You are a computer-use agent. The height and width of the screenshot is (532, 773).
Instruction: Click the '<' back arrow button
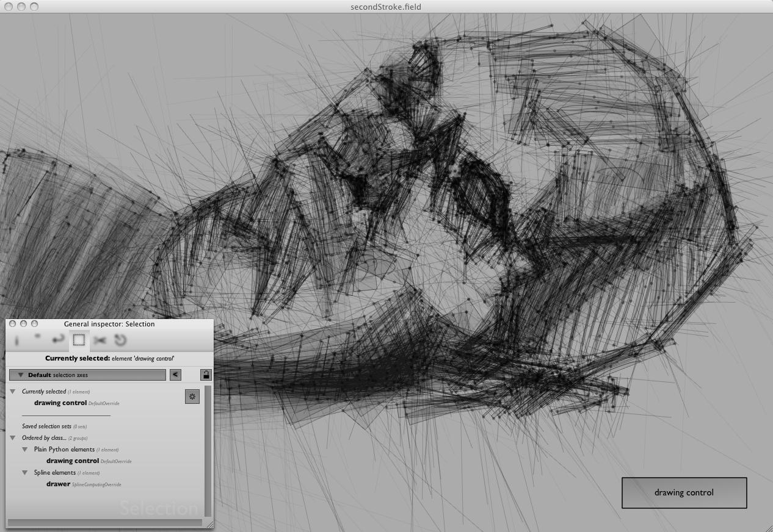click(x=175, y=375)
